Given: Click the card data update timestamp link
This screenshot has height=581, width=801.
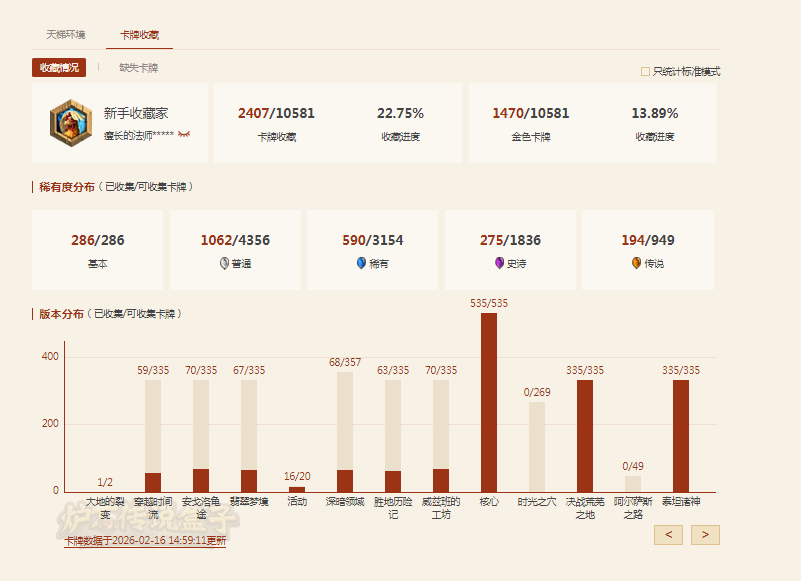Looking at the screenshot, I should 145,540.
